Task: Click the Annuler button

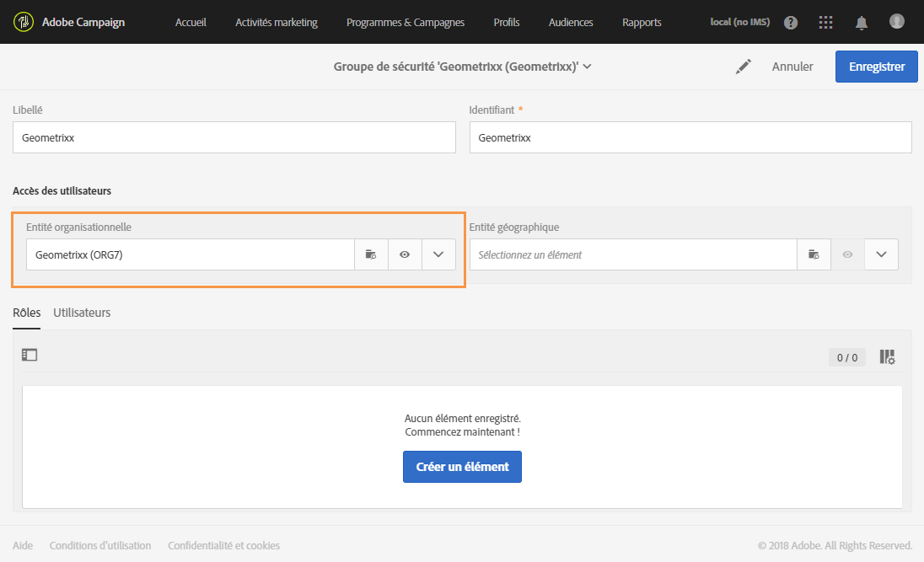Action: click(792, 67)
